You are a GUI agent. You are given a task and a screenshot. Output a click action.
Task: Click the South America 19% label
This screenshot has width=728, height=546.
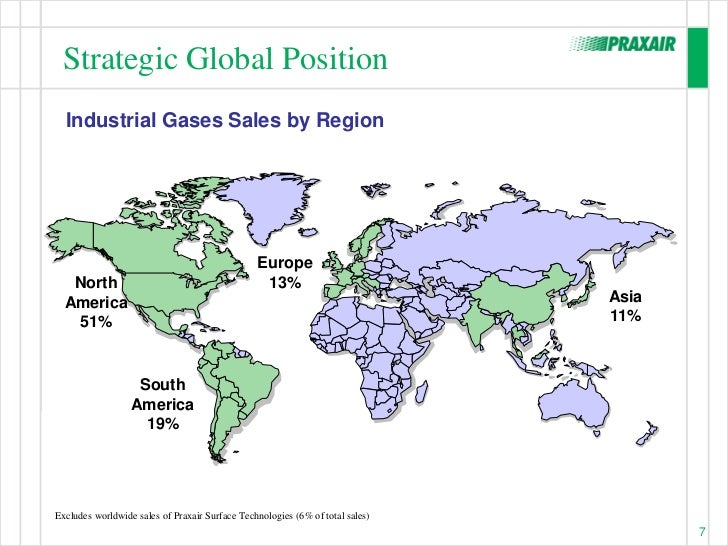point(162,404)
